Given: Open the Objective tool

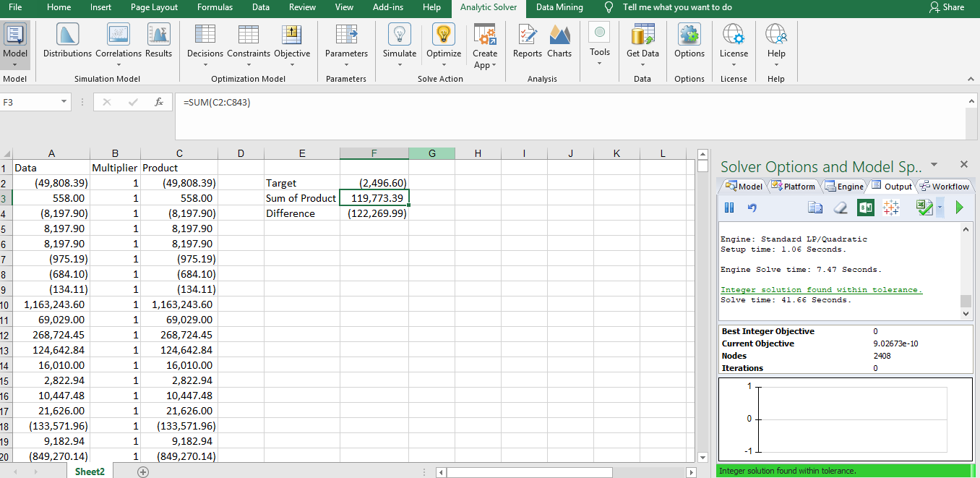Looking at the screenshot, I should (x=292, y=45).
